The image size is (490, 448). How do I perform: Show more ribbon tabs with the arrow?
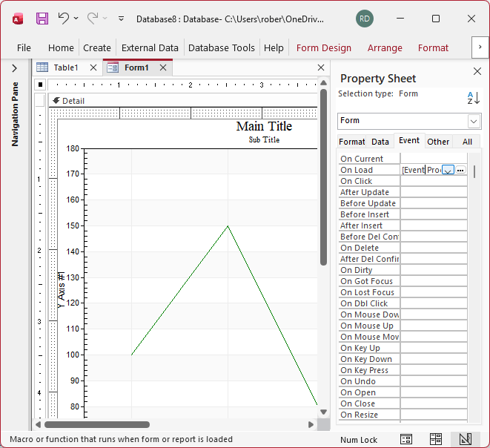click(480, 47)
